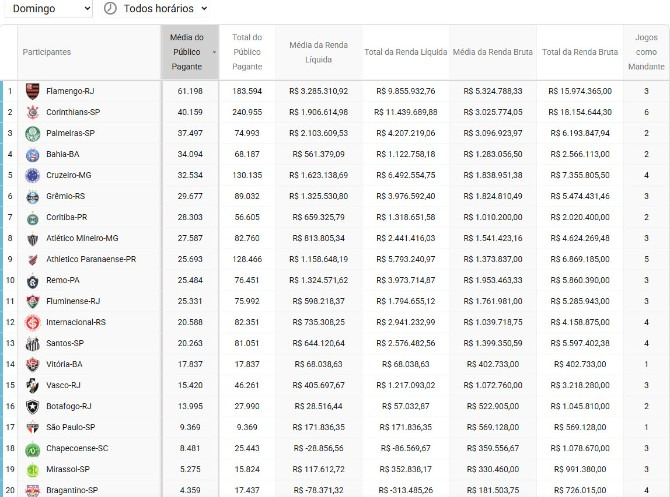670x497 pixels.
Task: Select the Palmeiras-SP team name
Action: (71, 133)
